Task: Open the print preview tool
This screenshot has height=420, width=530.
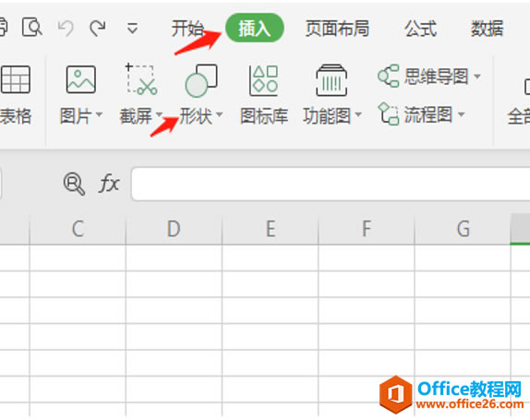Action: 32,28
